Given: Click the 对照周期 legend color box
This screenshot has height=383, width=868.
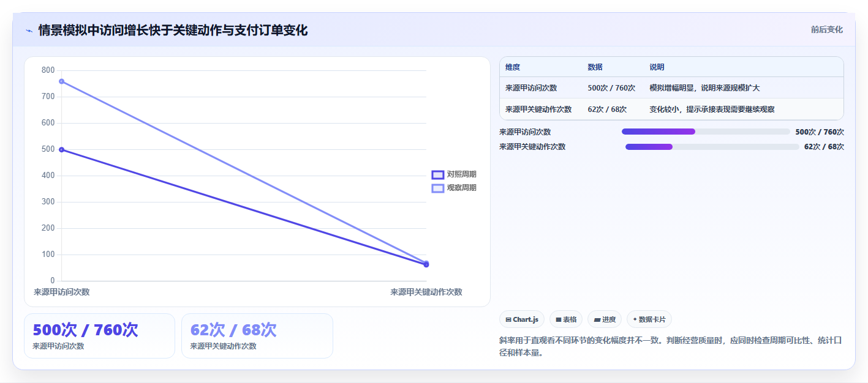Looking at the screenshot, I should (438, 175).
